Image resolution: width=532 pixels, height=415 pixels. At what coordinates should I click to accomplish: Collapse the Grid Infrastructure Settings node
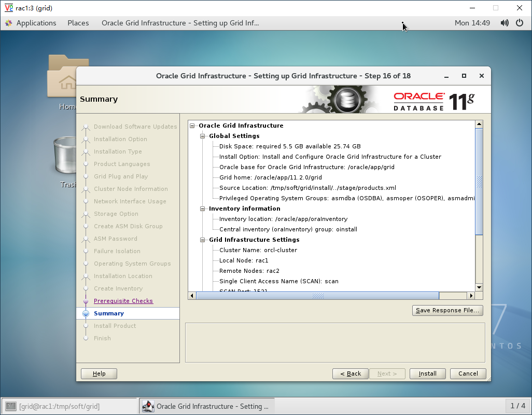pyautogui.click(x=203, y=240)
